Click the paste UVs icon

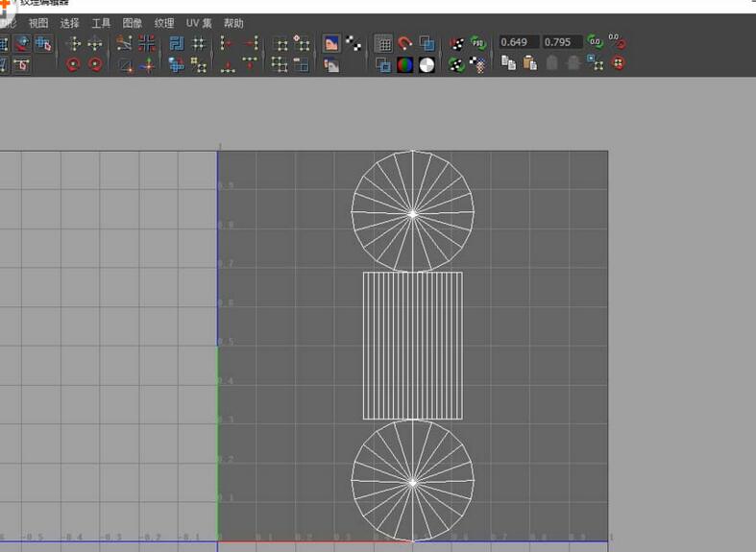pos(529,64)
